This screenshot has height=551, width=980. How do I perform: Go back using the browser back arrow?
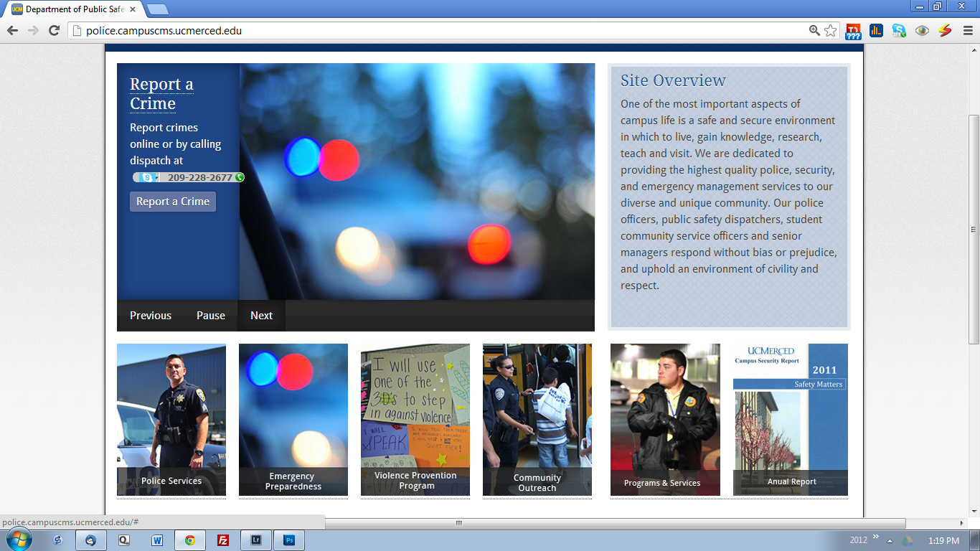pyautogui.click(x=12, y=30)
